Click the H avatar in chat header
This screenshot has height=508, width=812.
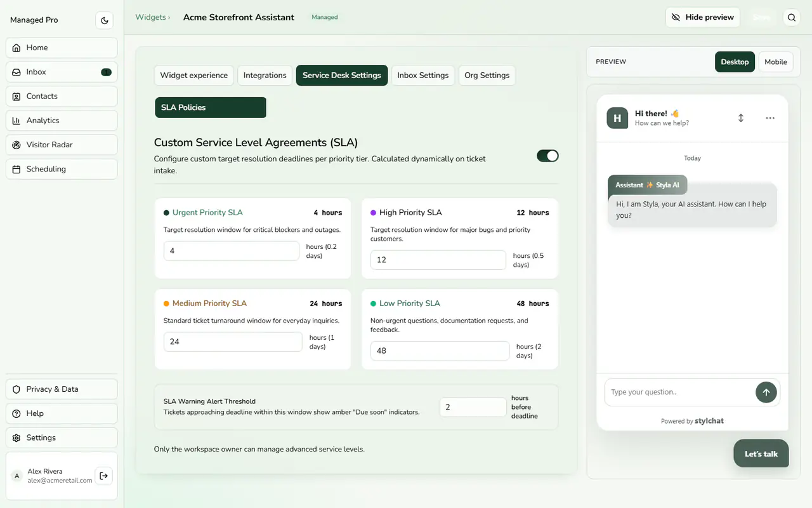[617, 118]
